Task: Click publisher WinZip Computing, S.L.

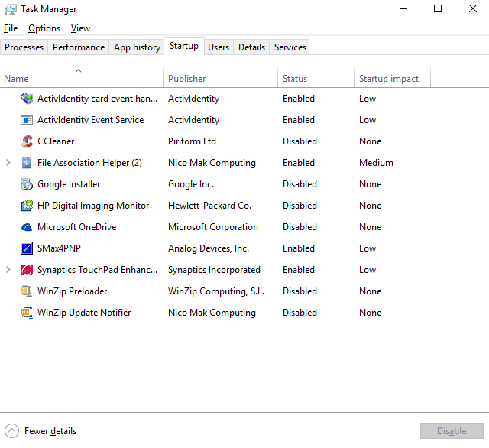Action: coord(216,291)
